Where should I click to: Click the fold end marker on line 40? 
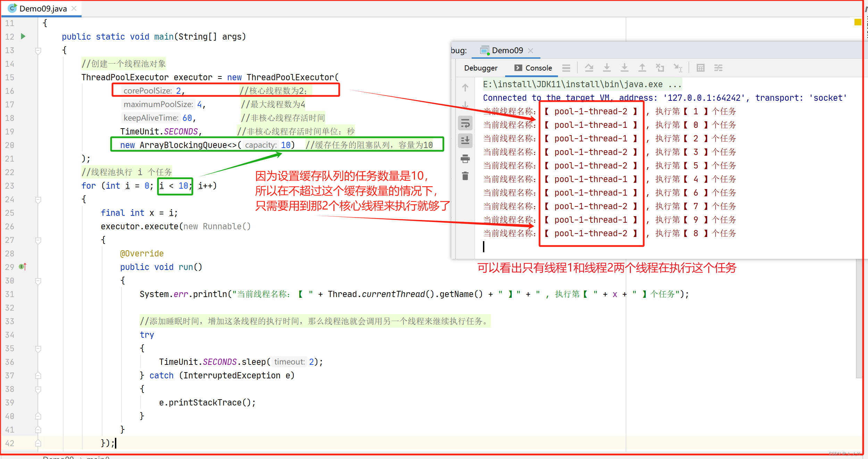[38, 416]
